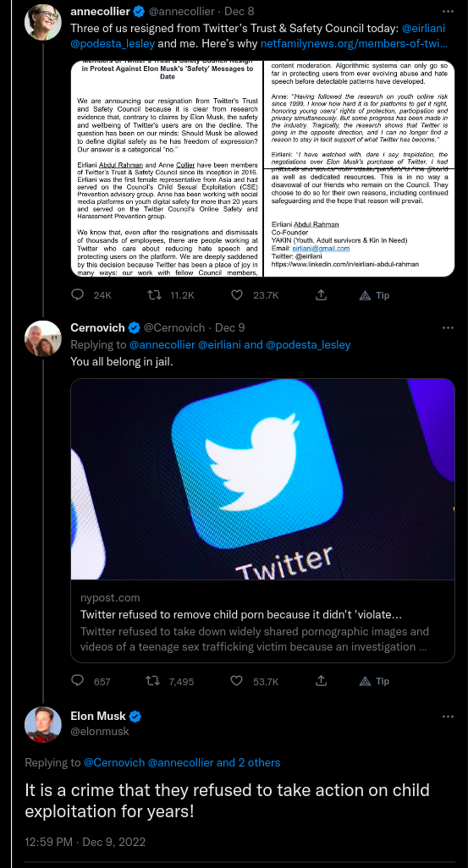
Task: Open the netfamilynews.org link
Action: pyautogui.click(x=355, y=42)
